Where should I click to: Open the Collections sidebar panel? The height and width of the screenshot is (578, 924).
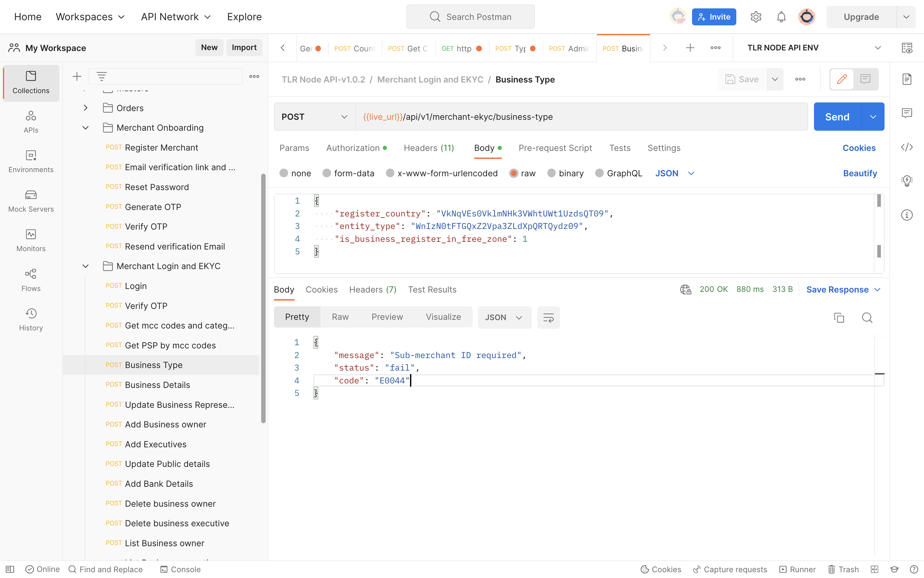click(31, 83)
